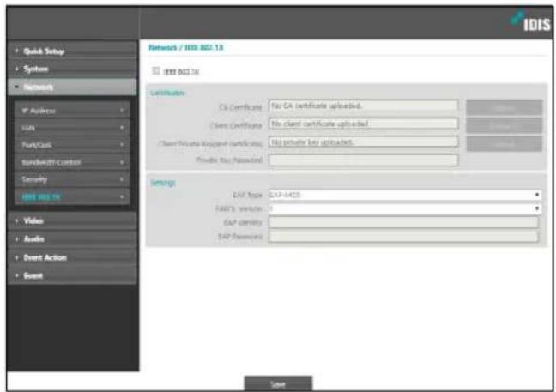The image size is (556, 392).
Task: Open the Bandwidth Control submenu item
Action: click(x=72, y=162)
